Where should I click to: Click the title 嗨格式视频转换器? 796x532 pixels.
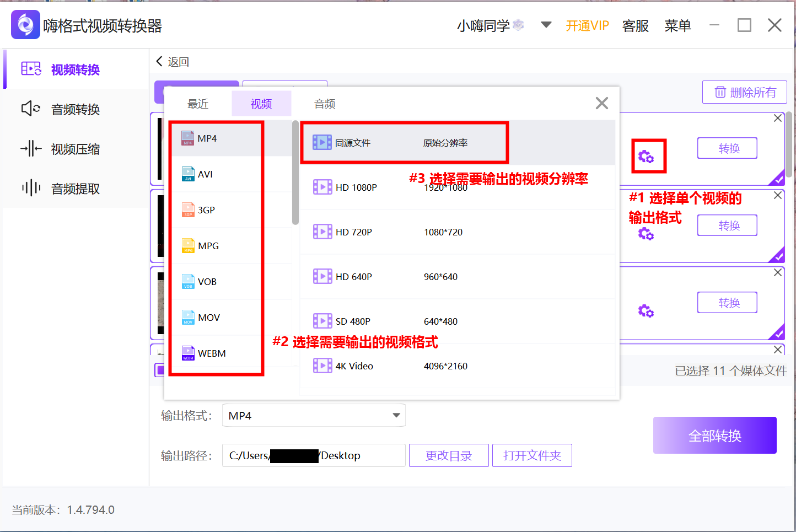[x=103, y=26]
